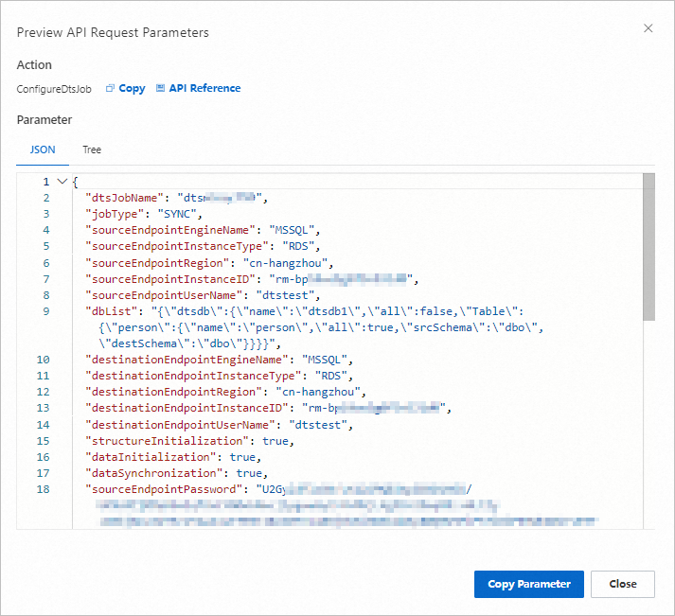Click the "sourceEndpointRegion" key
675x616 pixels.
(157, 263)
